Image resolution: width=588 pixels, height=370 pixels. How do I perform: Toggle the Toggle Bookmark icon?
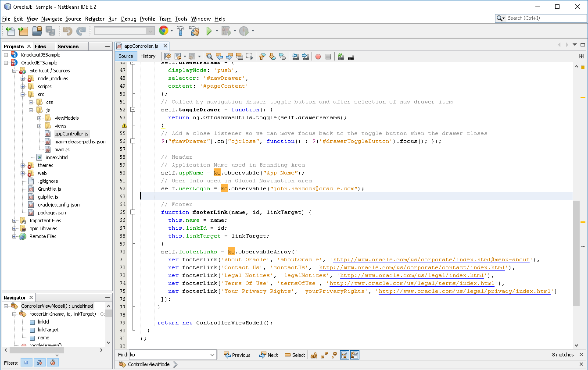pos(282,56)
